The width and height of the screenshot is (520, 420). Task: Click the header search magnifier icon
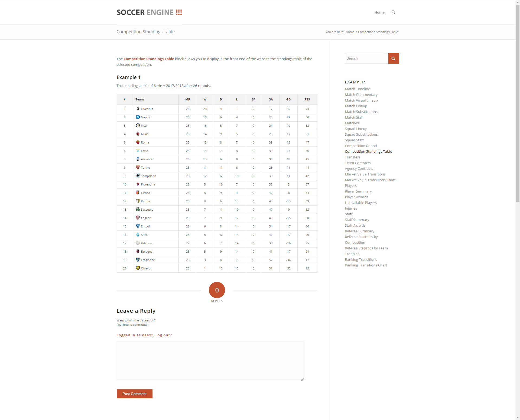393,12
